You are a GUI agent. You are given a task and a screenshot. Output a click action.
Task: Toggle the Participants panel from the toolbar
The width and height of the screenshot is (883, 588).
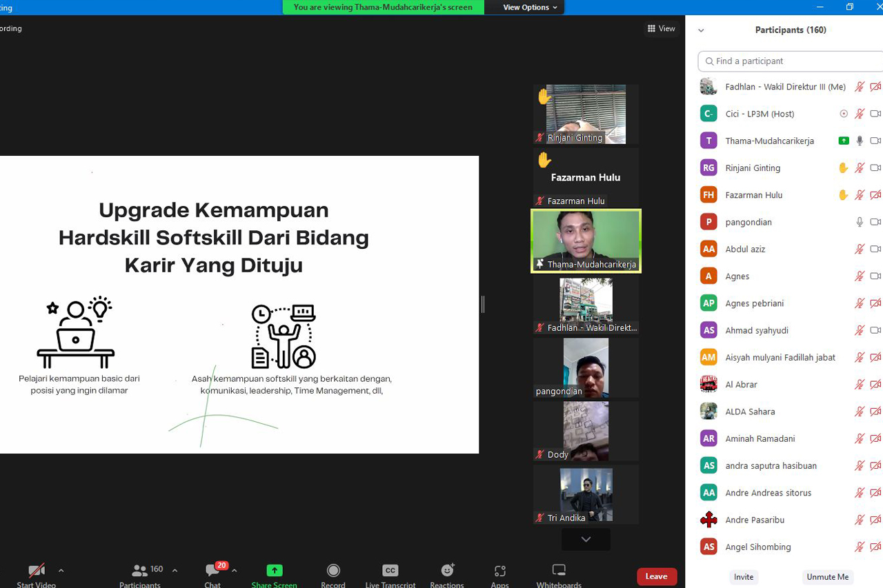tap(140, 576)
